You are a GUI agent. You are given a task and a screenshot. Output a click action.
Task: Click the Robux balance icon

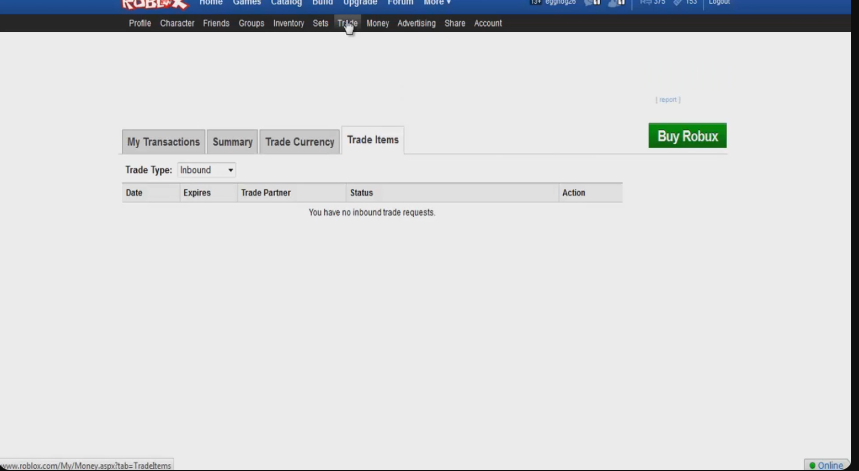(647, 4)
